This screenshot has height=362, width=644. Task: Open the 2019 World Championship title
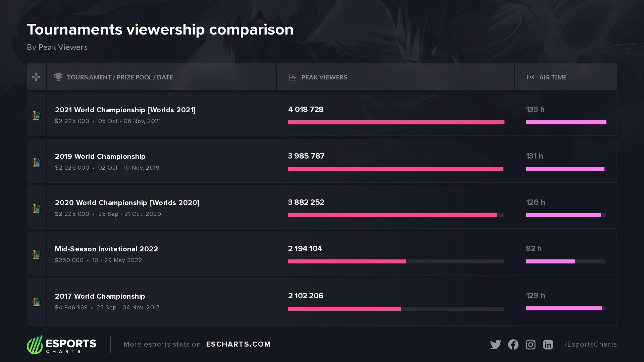pyautogui.click(x=100, y=157)
